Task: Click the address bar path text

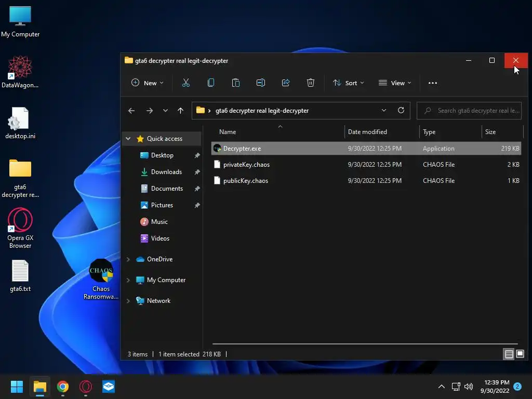Action: [x=262, y=111]
